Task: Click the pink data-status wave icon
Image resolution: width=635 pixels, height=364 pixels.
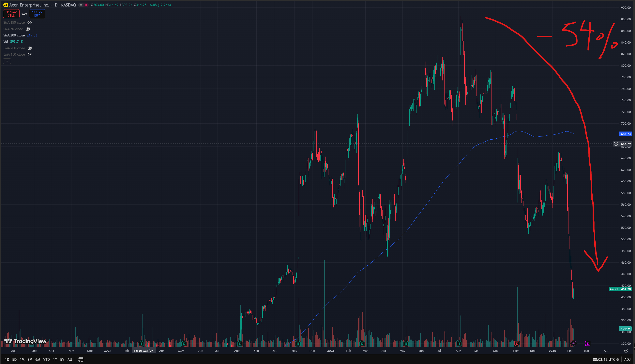Action: point(86,5)
